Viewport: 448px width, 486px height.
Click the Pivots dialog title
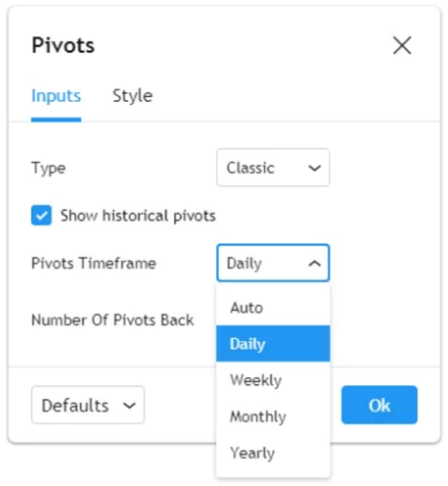63,45
